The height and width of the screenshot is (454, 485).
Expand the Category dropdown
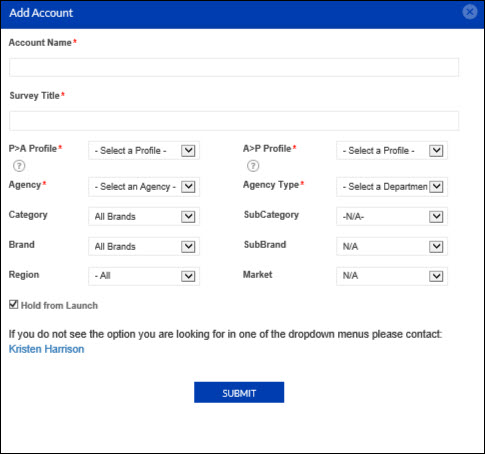point(144,217)
